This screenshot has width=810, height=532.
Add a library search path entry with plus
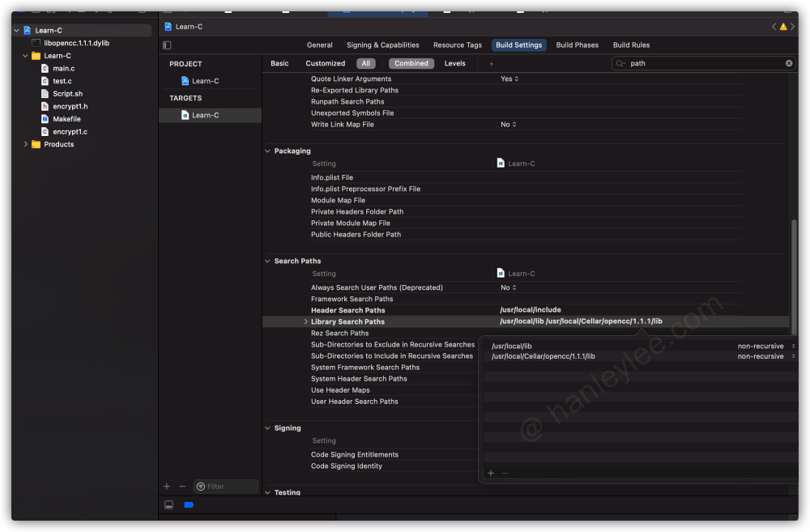pos(491,473)
